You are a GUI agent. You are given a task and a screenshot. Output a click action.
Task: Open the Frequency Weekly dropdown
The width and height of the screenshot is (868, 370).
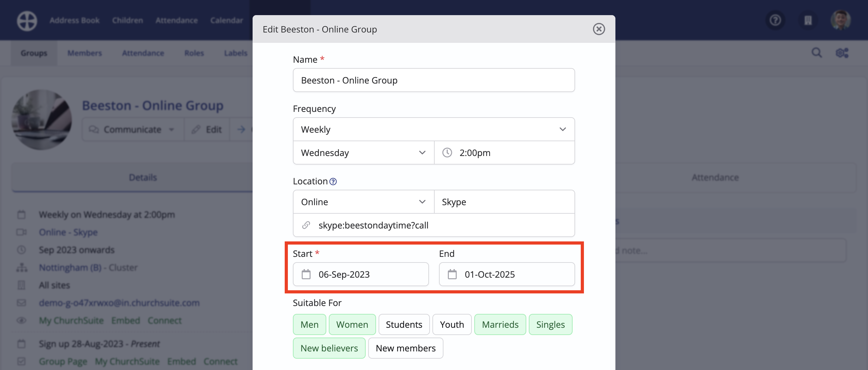(434, 129)
